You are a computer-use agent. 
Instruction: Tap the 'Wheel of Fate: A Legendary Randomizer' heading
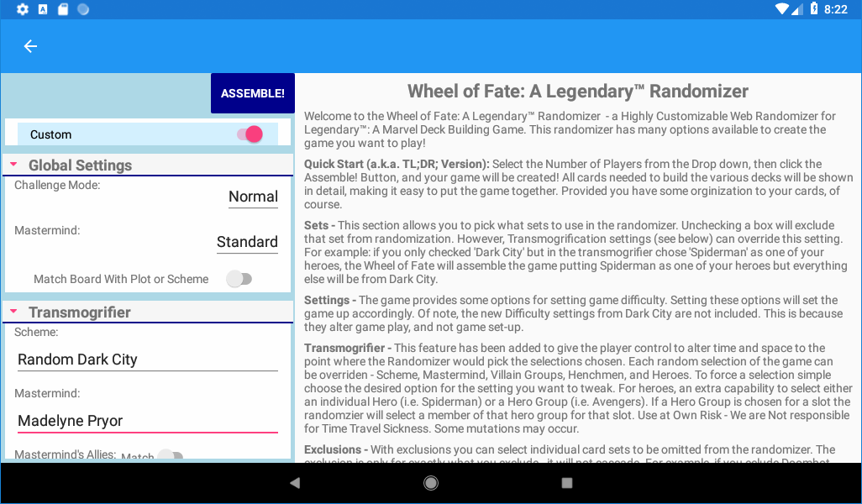pos(578,92)
